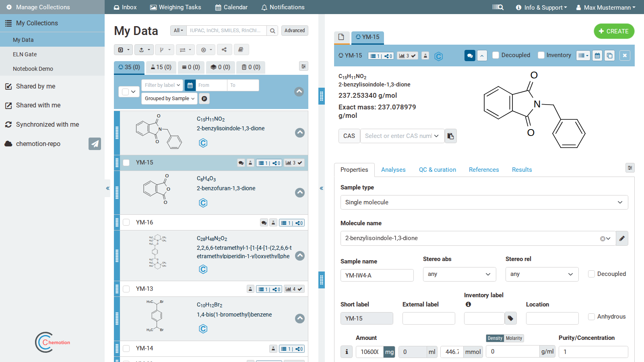Click the Sample name input field

tap(377, 275)
